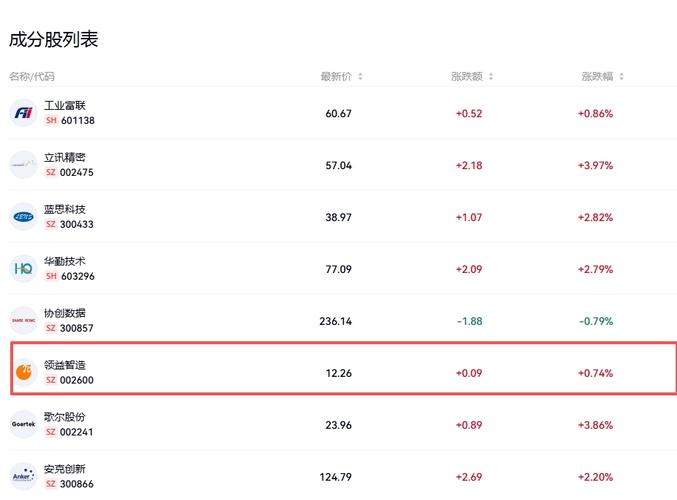Sort list by 最新价 column arrows
Image resolution: width=677 pixels, height=500 pixels.
[x=360, y=76]
